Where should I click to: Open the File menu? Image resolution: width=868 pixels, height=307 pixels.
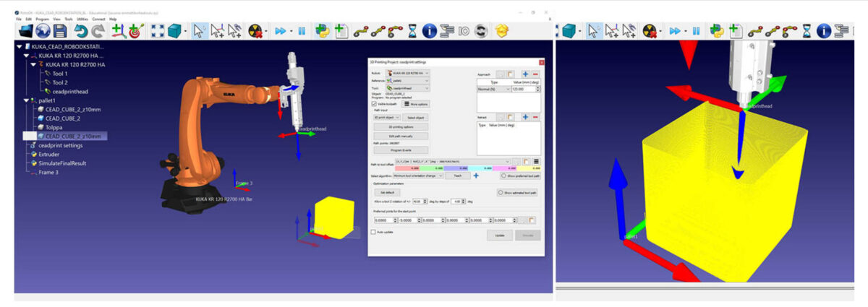20,19
